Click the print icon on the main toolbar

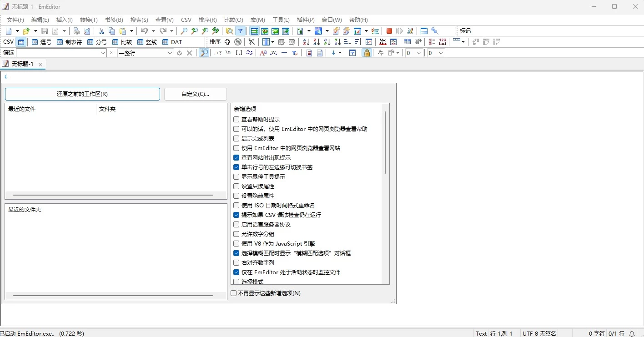pyautogui.click(x=76, y=31)
